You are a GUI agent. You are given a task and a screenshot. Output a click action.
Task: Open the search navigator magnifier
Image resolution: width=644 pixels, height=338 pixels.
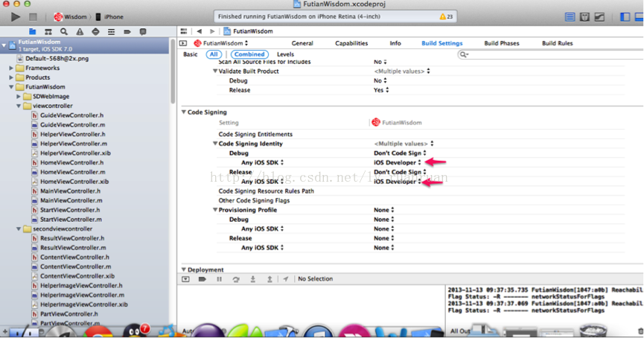point(64,31)
